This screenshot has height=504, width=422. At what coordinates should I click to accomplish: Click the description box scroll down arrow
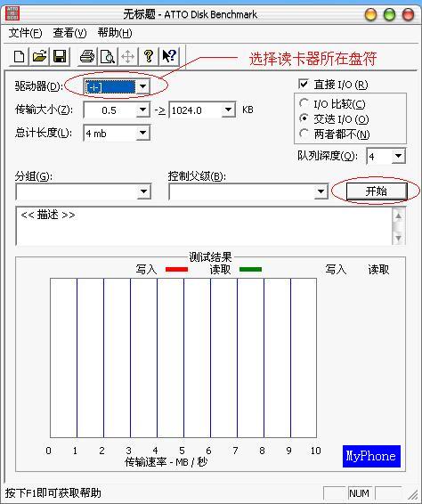click(x=399, y=238)
